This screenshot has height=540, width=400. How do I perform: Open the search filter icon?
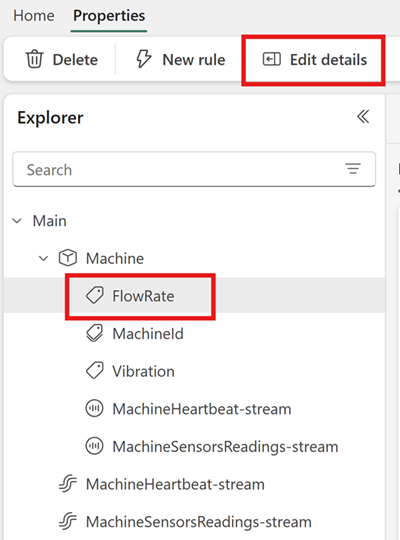tap(353, 169)
